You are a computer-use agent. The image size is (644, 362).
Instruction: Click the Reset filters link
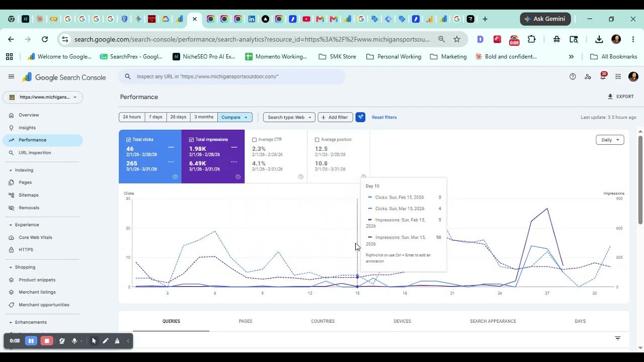point(384,117)
